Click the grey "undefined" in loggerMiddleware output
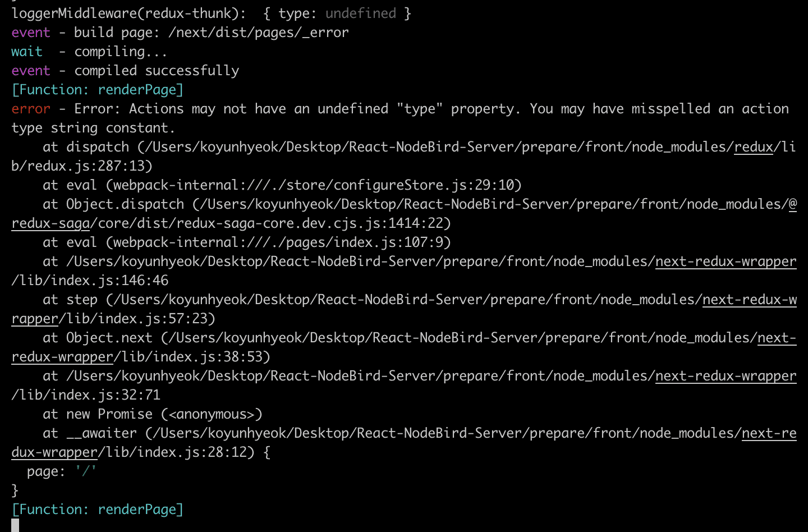The width and height of the screenshot is (808, 532). pos(361,13)
